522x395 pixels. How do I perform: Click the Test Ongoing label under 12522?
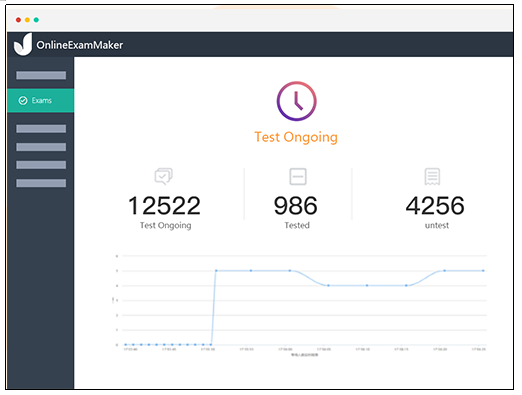(x=166, y=226)
